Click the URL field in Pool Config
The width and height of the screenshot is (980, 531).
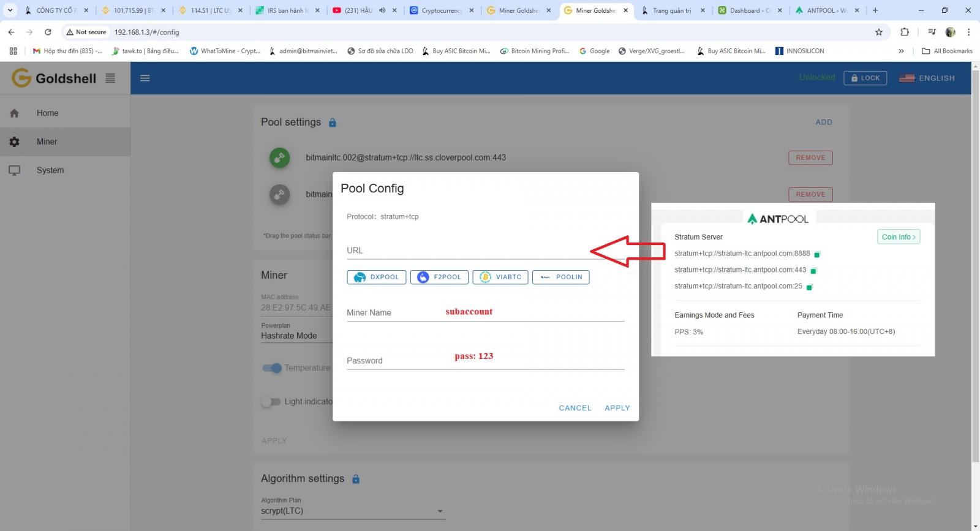pyautogui.click(x=486, y=250)
